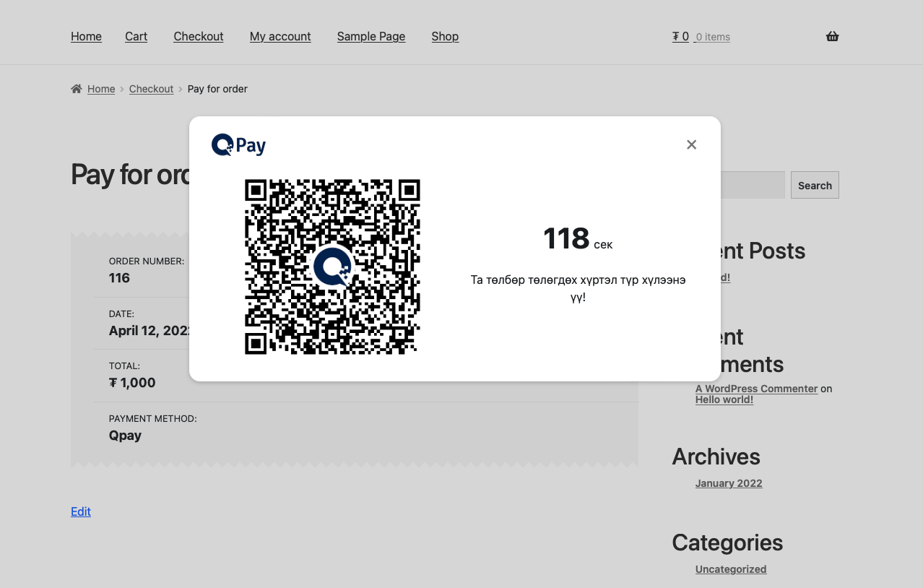Open the Home menu item

pos(86,36)
